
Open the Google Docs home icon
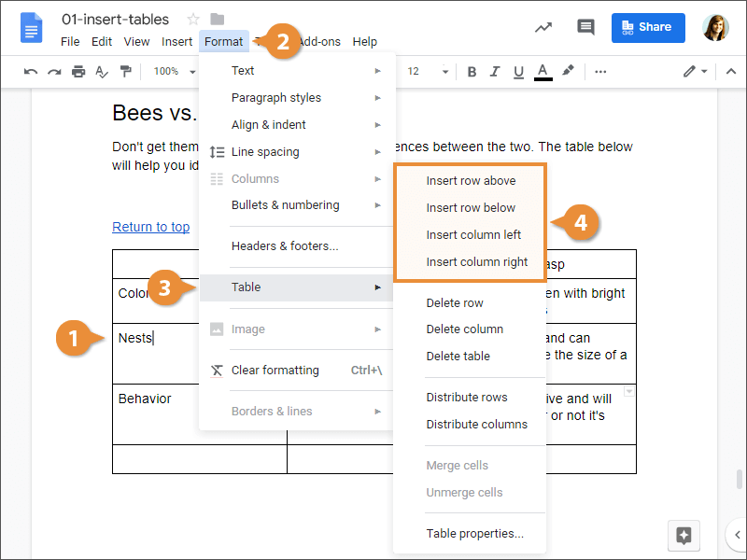coord(32,28)
